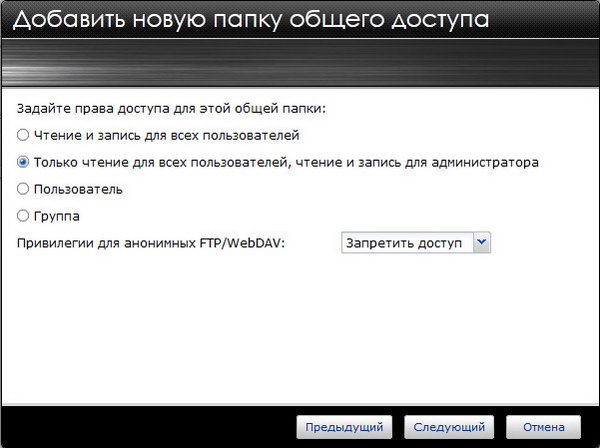This screenshot has height=448, width=600.
Task: Click the empty white area below the dropdown
Action: (x=300, y=330)
